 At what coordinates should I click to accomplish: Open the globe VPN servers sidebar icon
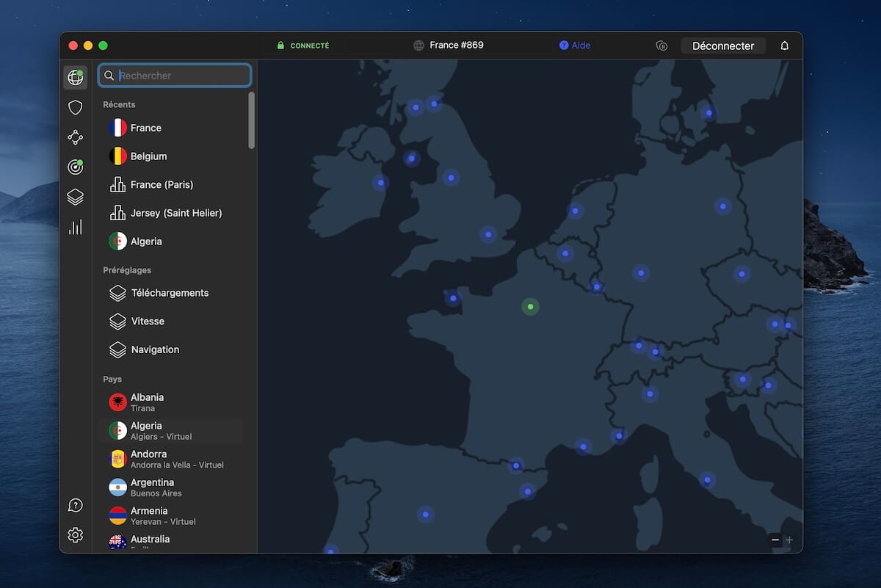[75, 77]
